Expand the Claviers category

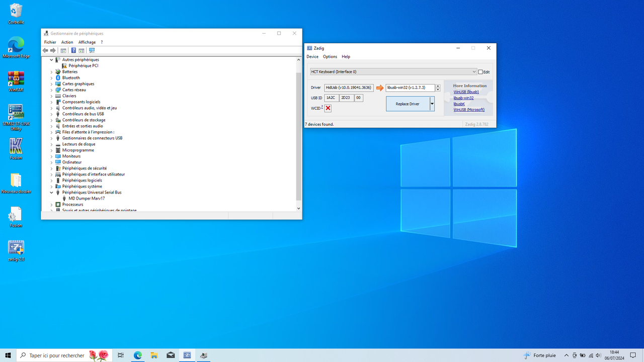coord(51,96)
